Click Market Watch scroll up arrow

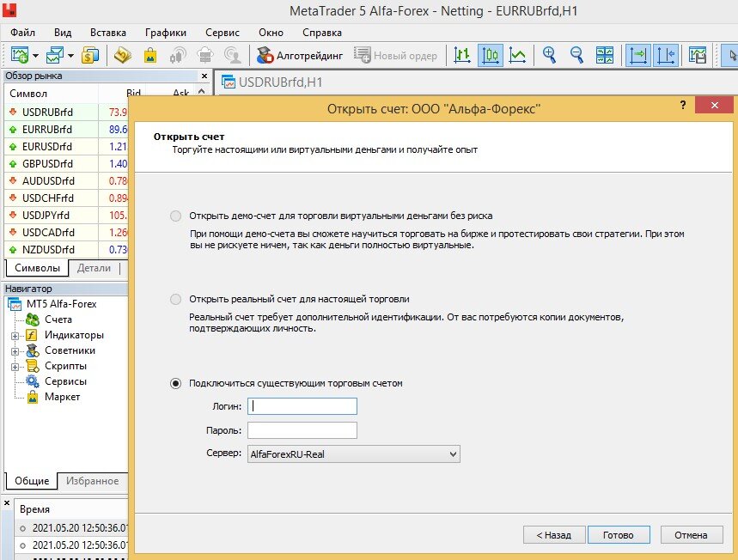202,92
